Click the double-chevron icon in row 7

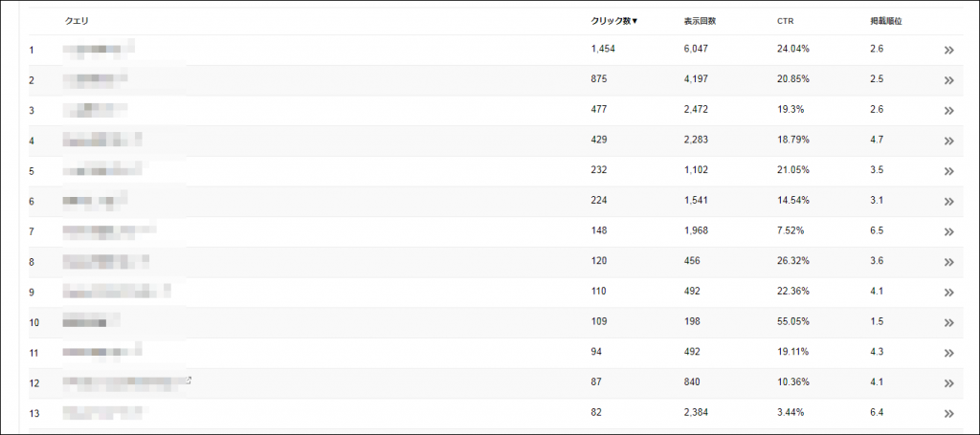pyautogui.click(x=948, y=232)
